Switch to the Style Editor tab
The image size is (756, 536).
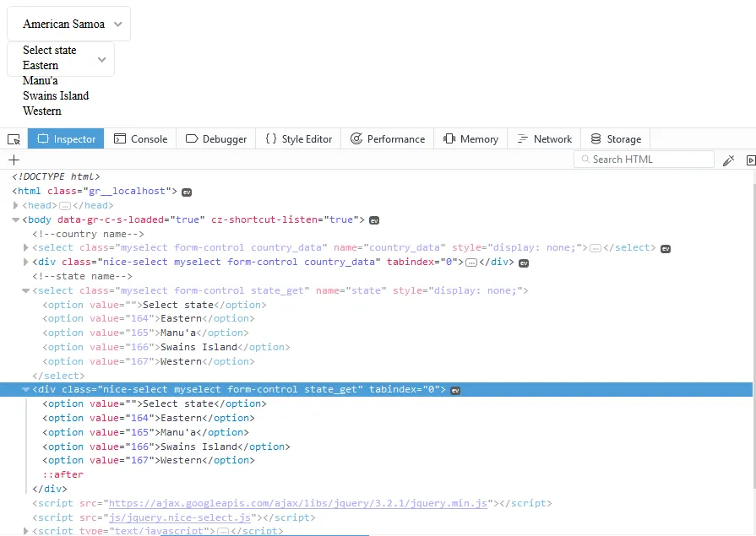tap(298, 138)
